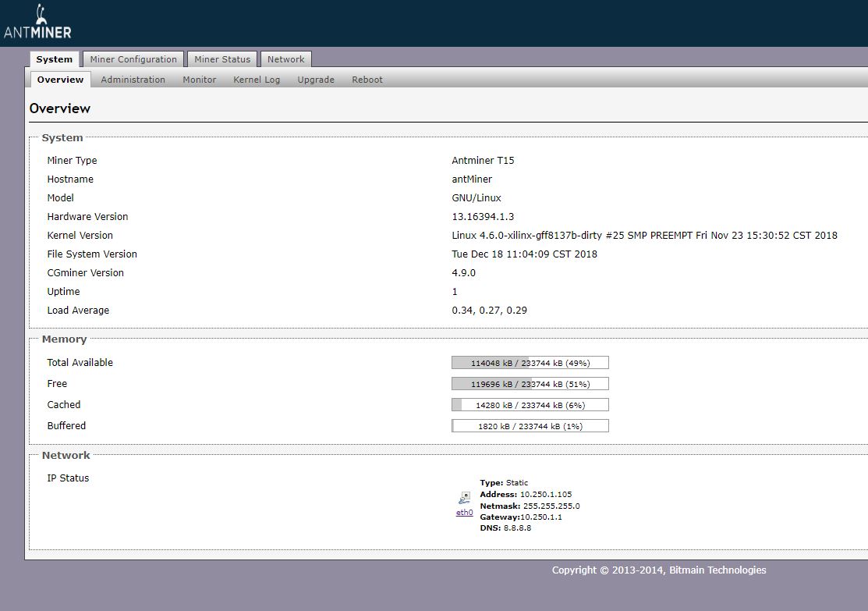Viewport: 868px width, 611px height.
Task: Click the Miner Type label
Action: point(72,161)
